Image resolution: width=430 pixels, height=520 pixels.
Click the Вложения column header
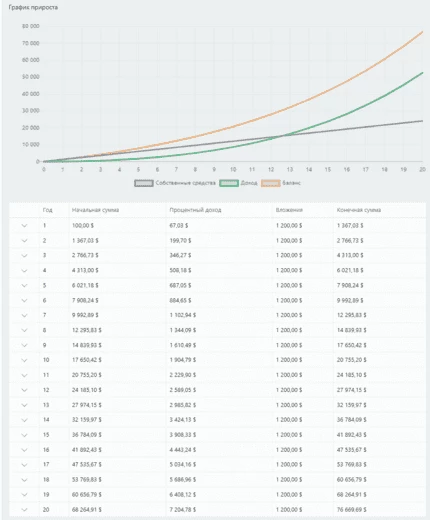(289, 210)
